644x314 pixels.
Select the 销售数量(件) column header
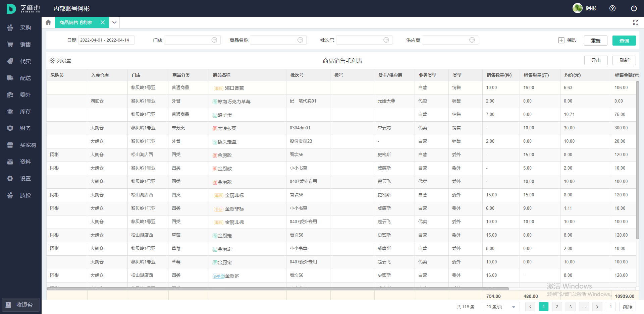point(501,75)
